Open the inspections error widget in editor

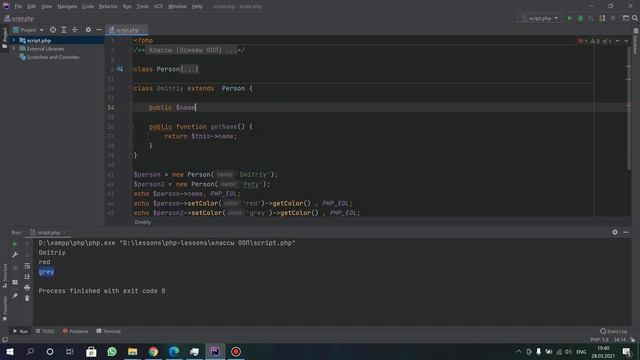tap(595, 41)
